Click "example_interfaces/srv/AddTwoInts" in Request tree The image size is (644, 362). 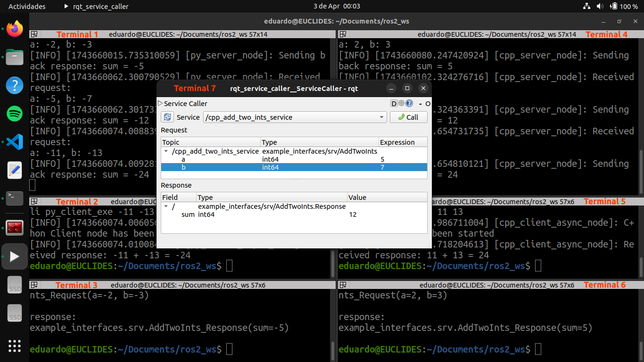320,151
